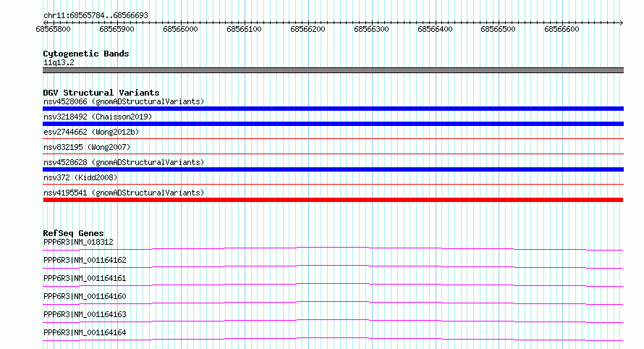This screenshot has width=644, height=349.
Task: Open variant nsv4195541 label
Action: pos(124,193)
